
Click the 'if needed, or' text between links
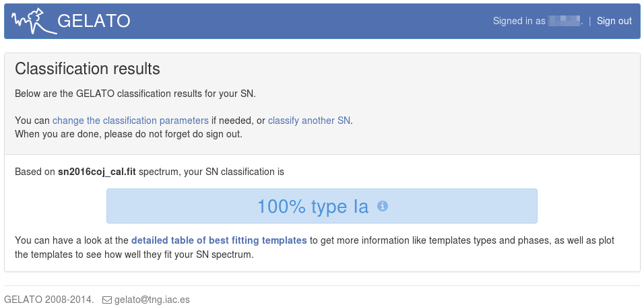coord(238,121)
